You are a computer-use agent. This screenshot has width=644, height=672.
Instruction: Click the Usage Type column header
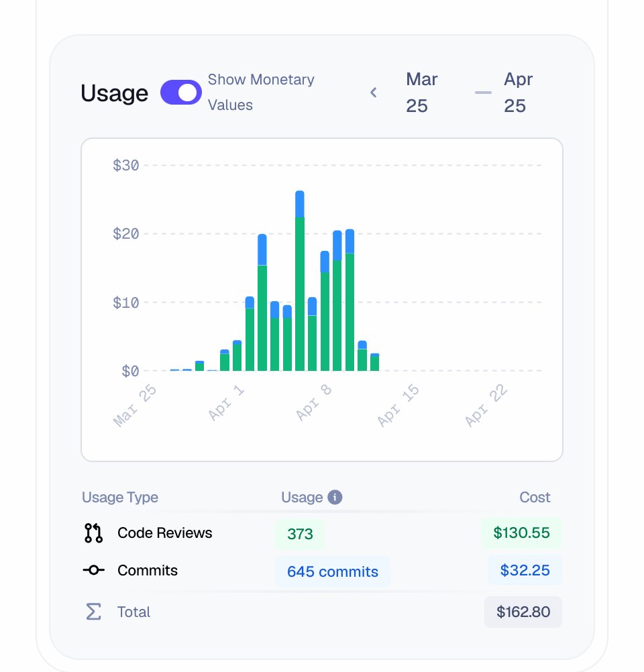120,497
